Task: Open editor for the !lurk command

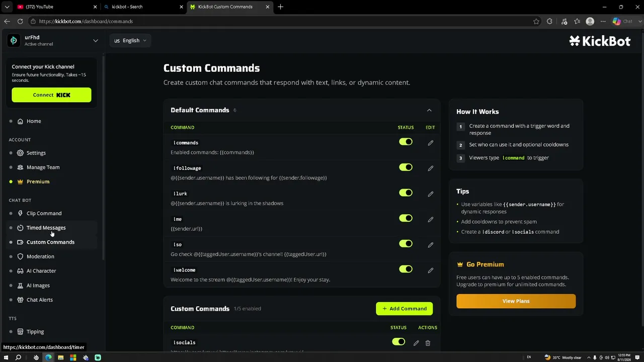Action: click(x=430, y=194)
